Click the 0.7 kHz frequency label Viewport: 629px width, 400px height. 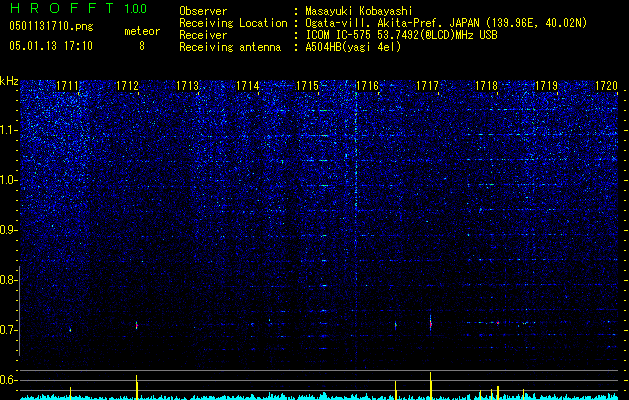coord(8,330)
